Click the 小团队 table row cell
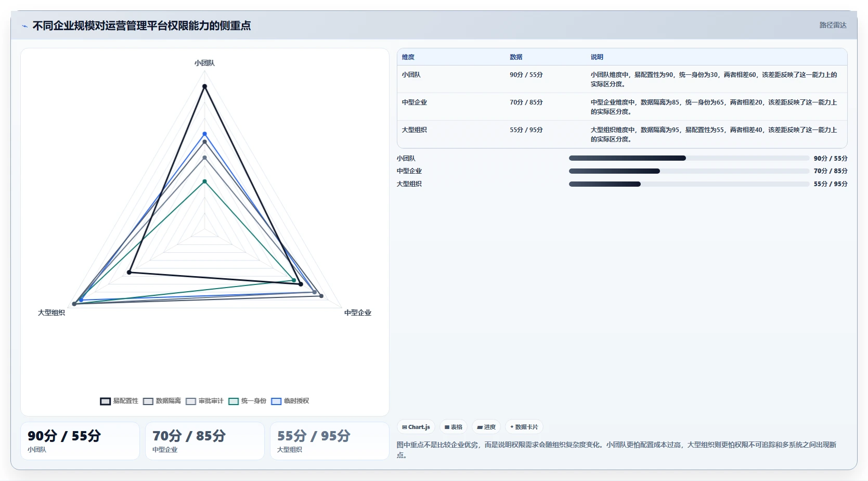This screenshot has width=868, height=481. (411, 75)
